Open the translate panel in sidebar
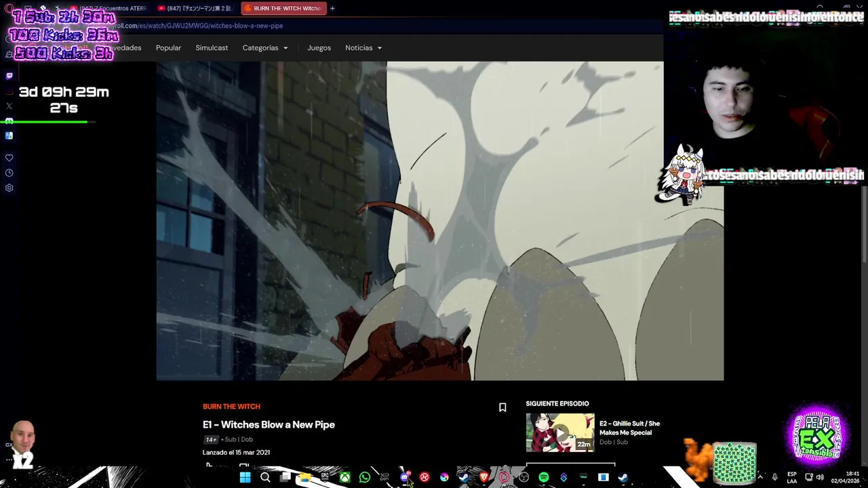 coord(9,136)
